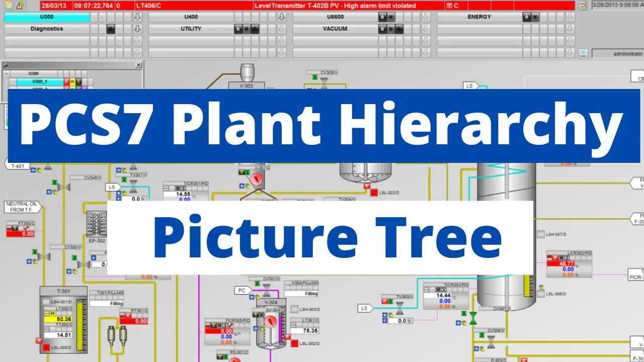Viewport: 644px width, 362px height.
Task: Click the administrator user field
Action: point(618,53)
